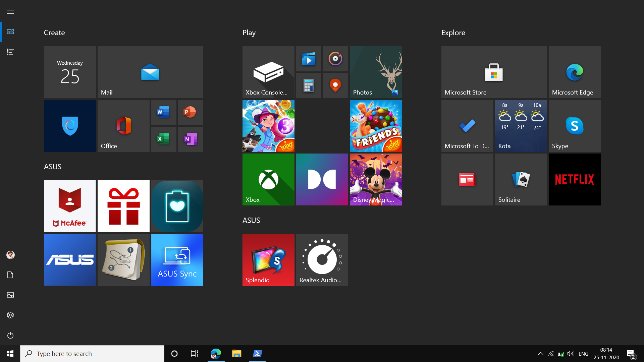Open the user account avatar
The image size is (644, 362).
point(10,255)
